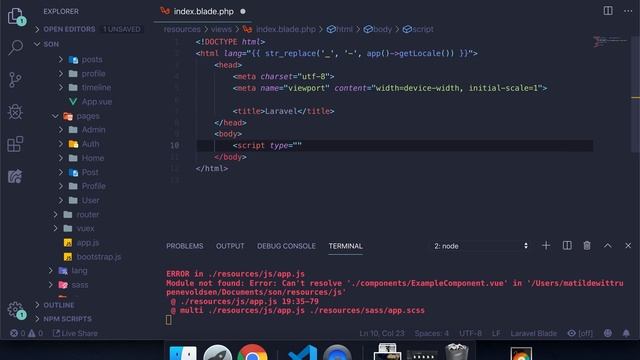
Task: Split the terminal panel
Action: 567,246
